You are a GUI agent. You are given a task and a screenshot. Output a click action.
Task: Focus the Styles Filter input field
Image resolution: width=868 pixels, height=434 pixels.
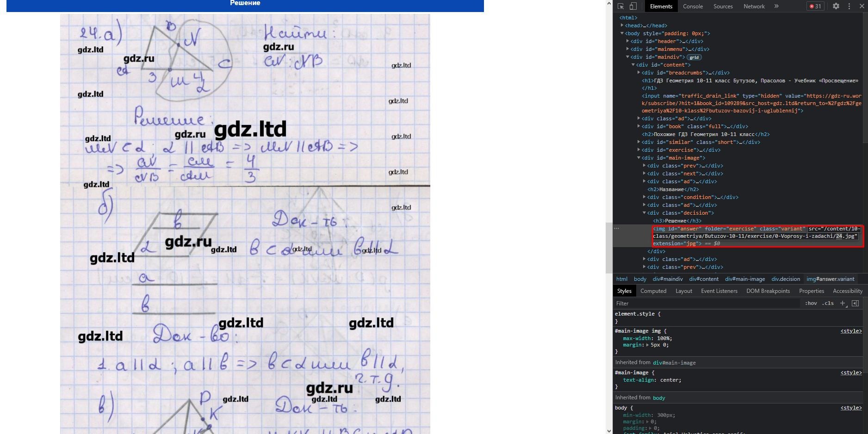[707, 304]
